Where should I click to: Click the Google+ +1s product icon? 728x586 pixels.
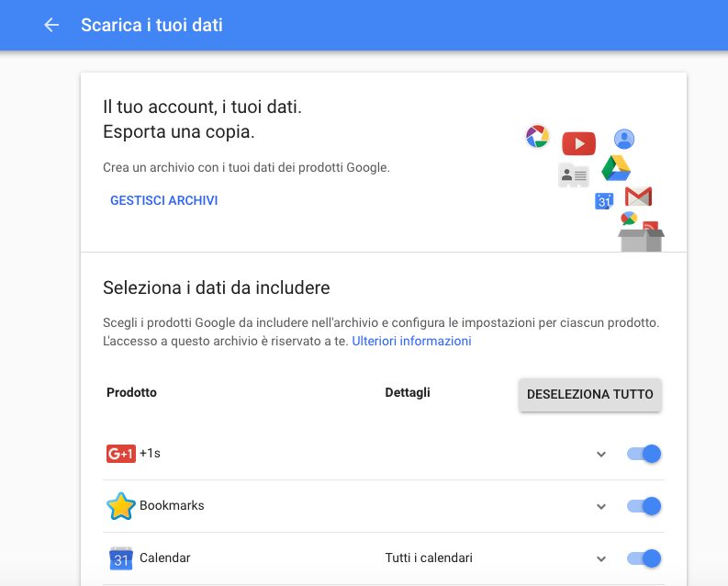tap(120, 454)
